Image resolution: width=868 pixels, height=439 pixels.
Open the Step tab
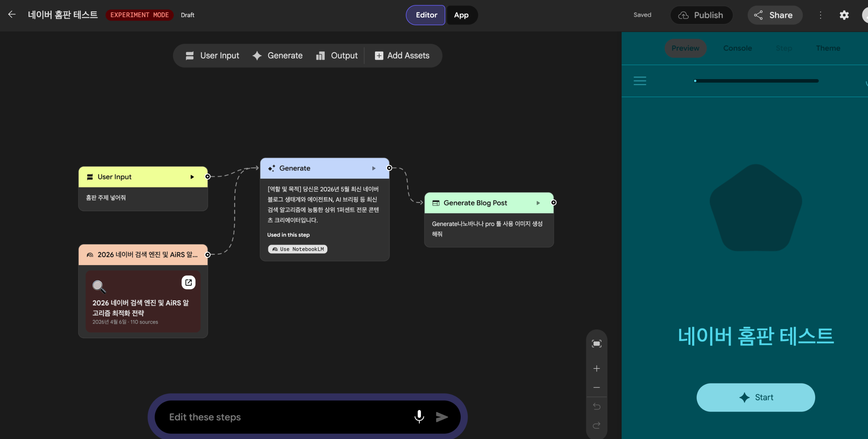(784, 48)
